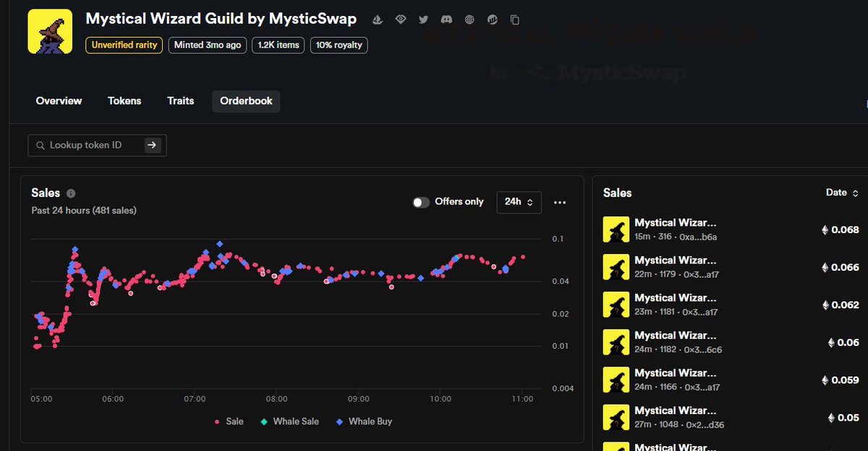Toggle the Offers only switch
This screenshot has height=451, width=868.
coord(421,202)
